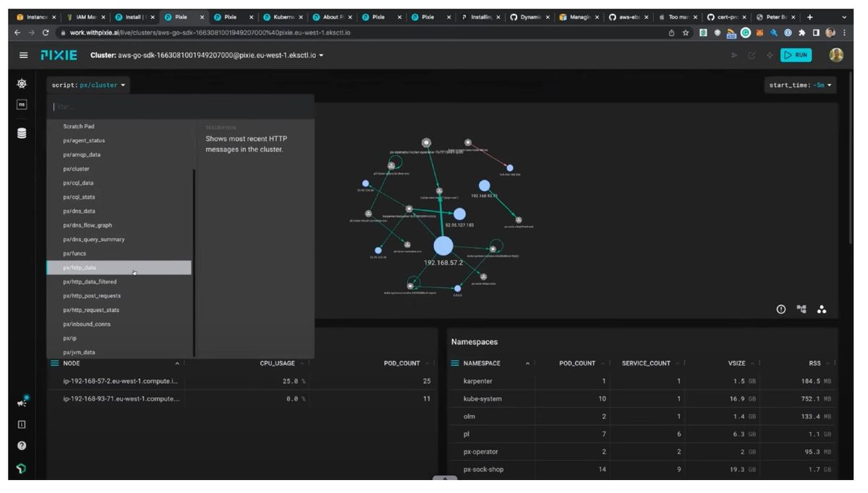Go back in browser history
The width and height of the screenshot is (868, 493).
coord(17,33)
